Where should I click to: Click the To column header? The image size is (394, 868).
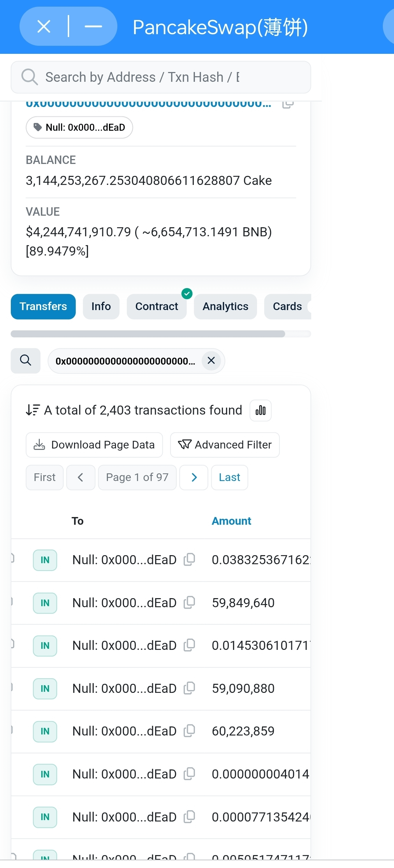pos(78,521)
